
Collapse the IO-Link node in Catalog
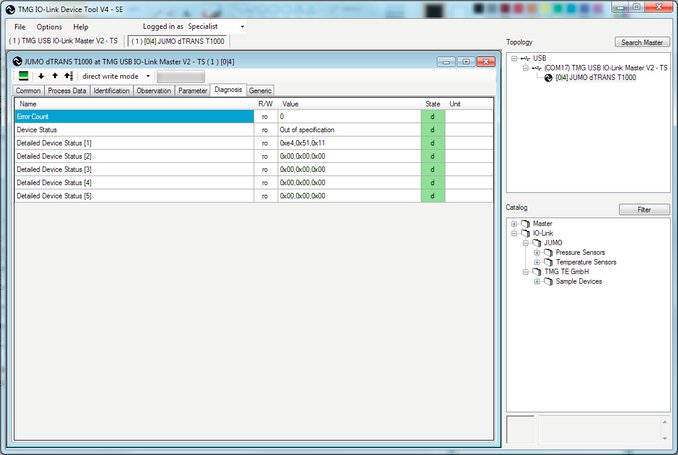(514, 233)
